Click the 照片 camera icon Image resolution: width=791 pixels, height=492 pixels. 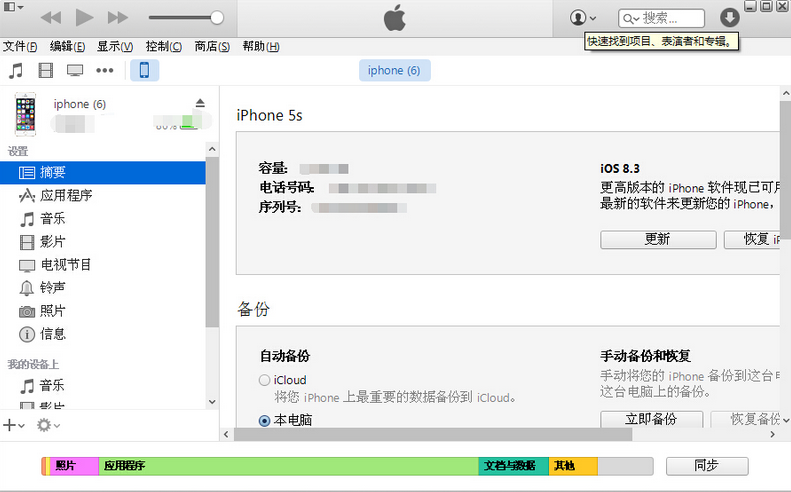[27, 311]
